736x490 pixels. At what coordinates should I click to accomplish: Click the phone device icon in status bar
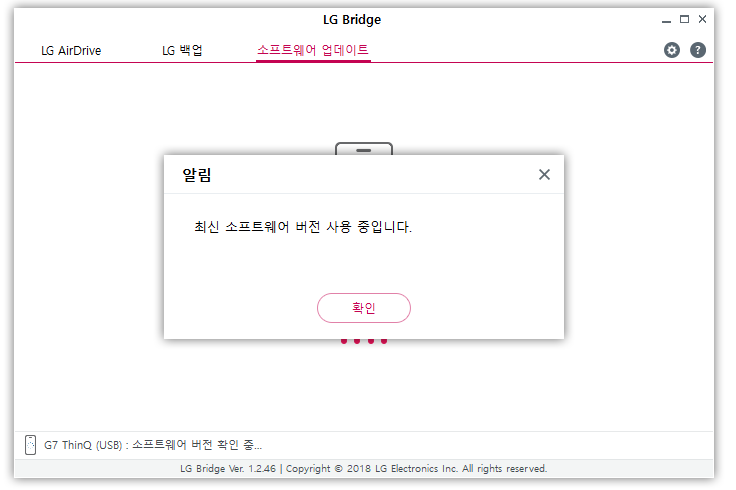click(31, 445)
